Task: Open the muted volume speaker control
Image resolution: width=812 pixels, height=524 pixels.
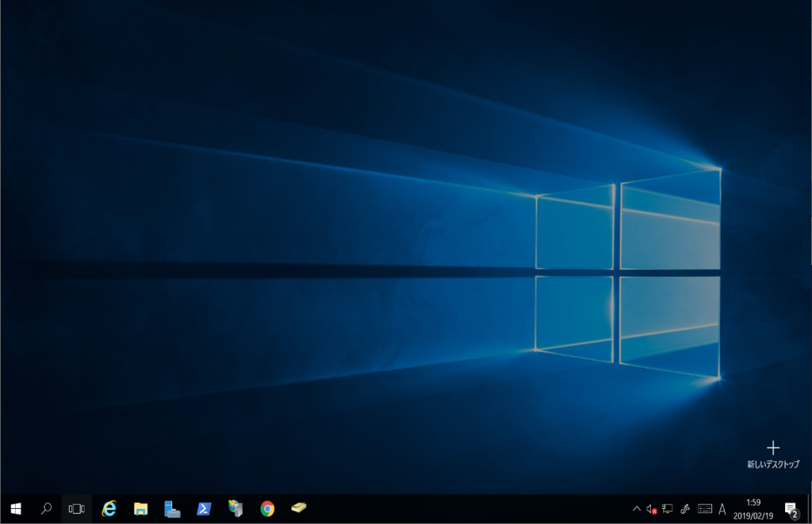Action: click(652, 510)
